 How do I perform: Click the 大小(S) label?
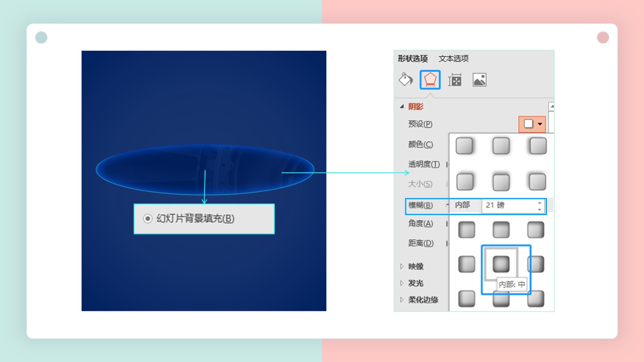click(x=420, y=184)
